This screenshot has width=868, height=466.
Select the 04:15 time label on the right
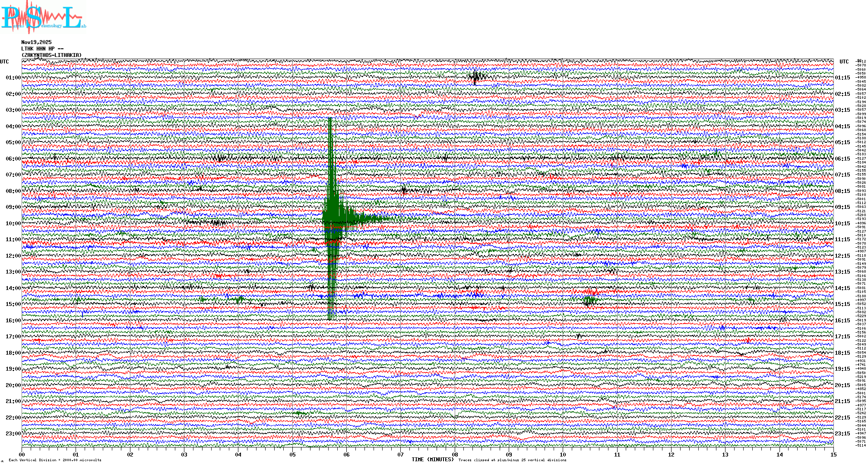click(x=842, y=126)
